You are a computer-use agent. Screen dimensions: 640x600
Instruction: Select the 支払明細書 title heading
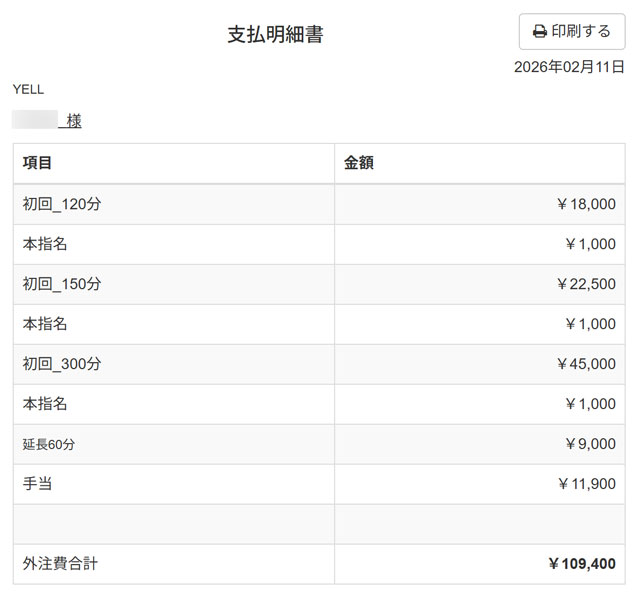tap(275, 35)
